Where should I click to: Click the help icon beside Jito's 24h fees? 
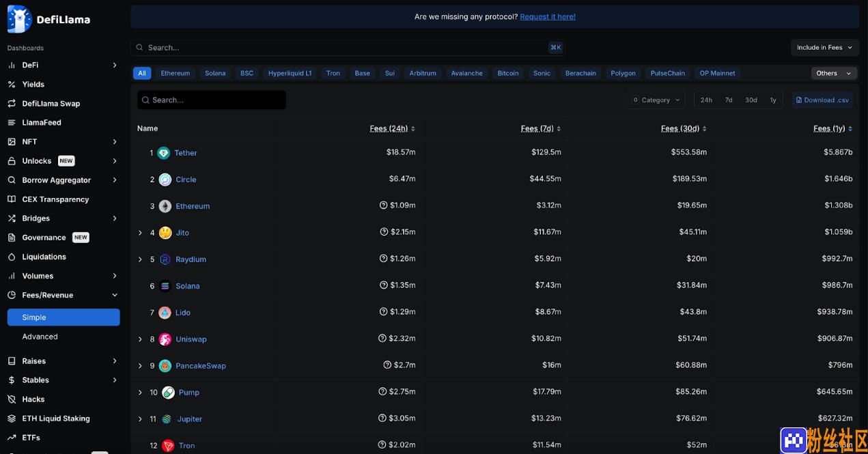point(384,231)
